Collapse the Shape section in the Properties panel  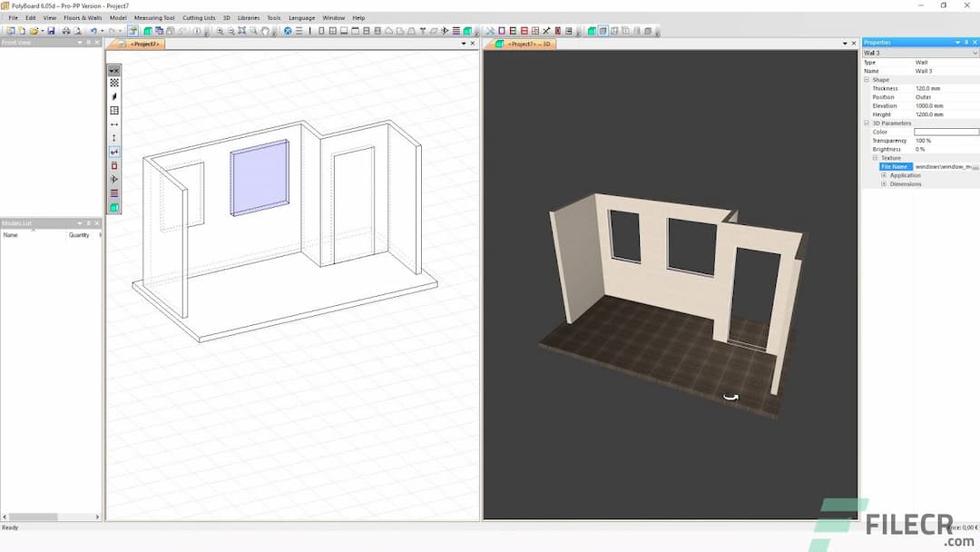867,79
